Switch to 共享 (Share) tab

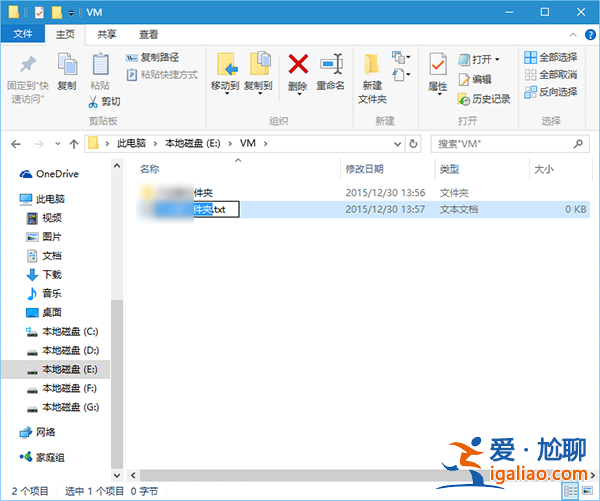(x=107, y=34)
